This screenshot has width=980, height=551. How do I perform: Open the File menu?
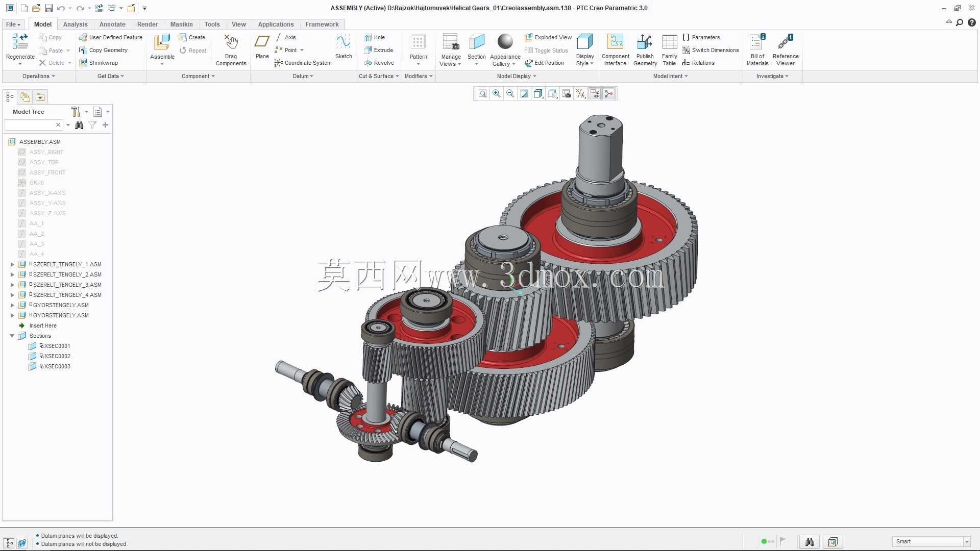[x=13, y=24]
